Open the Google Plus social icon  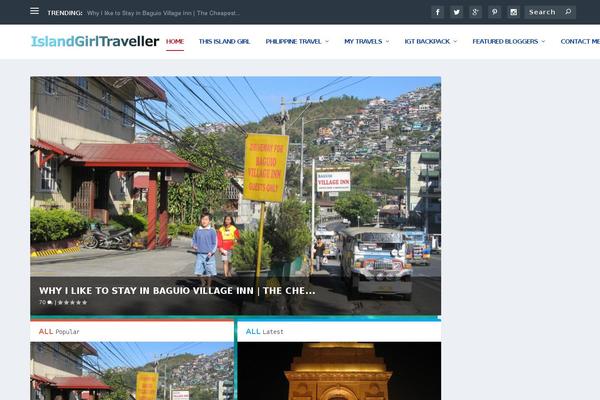tap(475, 12)
